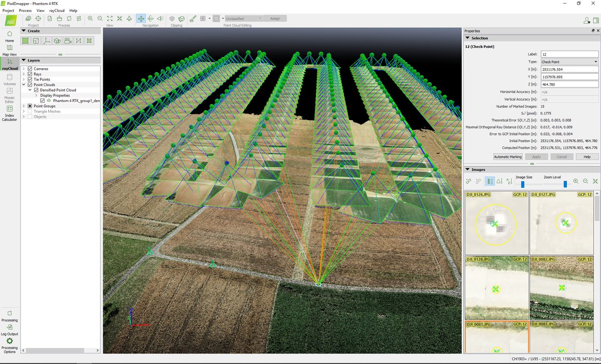
Task: Open the Help menu
Action: coord(74,10)
